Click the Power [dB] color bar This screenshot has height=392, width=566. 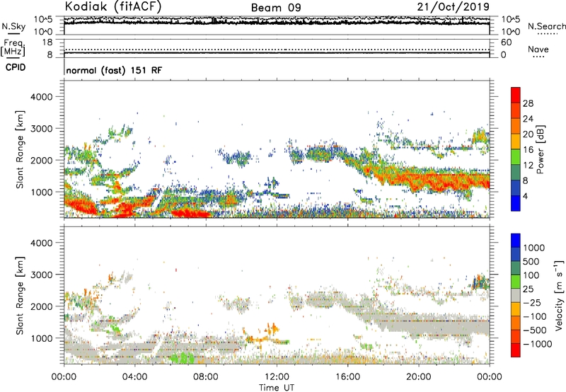516,149
